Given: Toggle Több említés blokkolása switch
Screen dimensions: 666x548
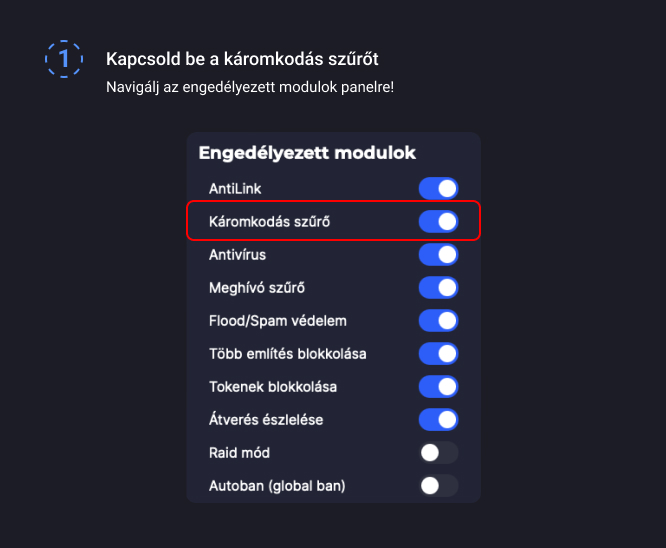Looking at the screenshot, I should pyautogui.click(x=438, y=353).
